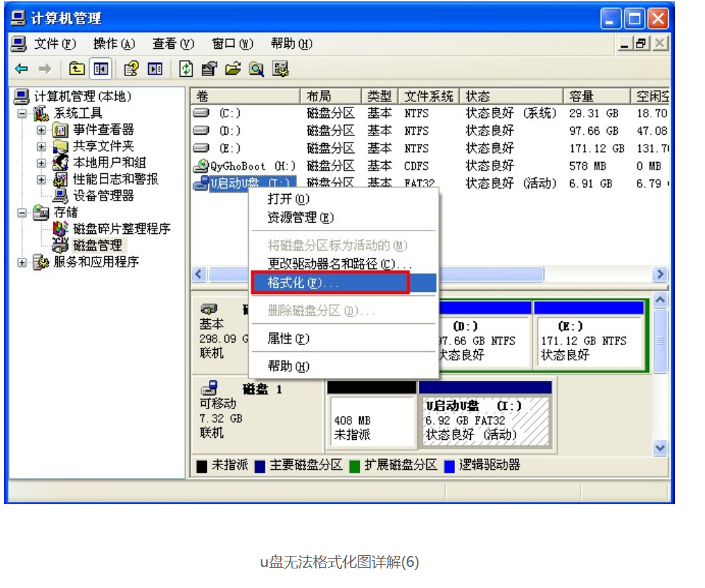Open 设备管理器 in the tree
The height and width of the screenshot is (588, 705).
[103, 196]
